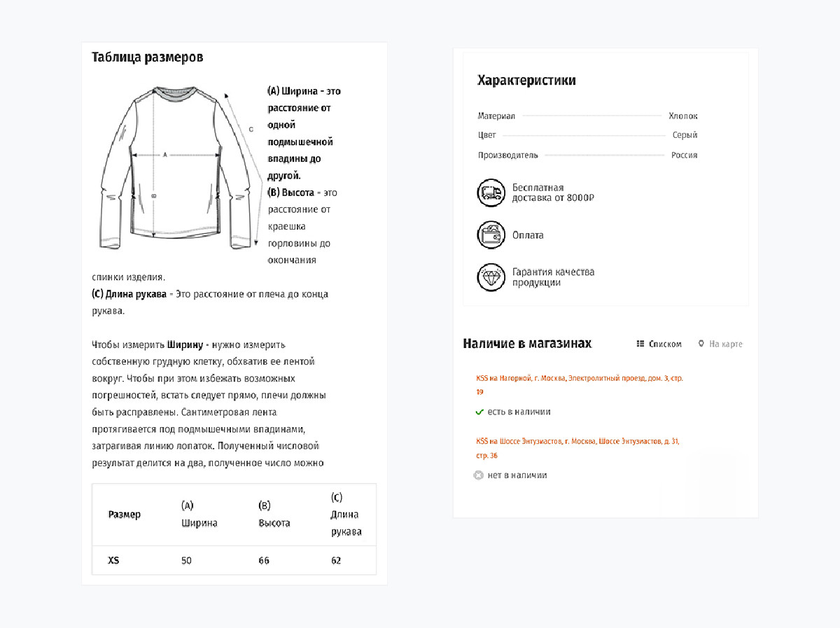Click the (C) Длина рукава column header
This screenshot has width=840, height=628.
(x=346, y=515)
